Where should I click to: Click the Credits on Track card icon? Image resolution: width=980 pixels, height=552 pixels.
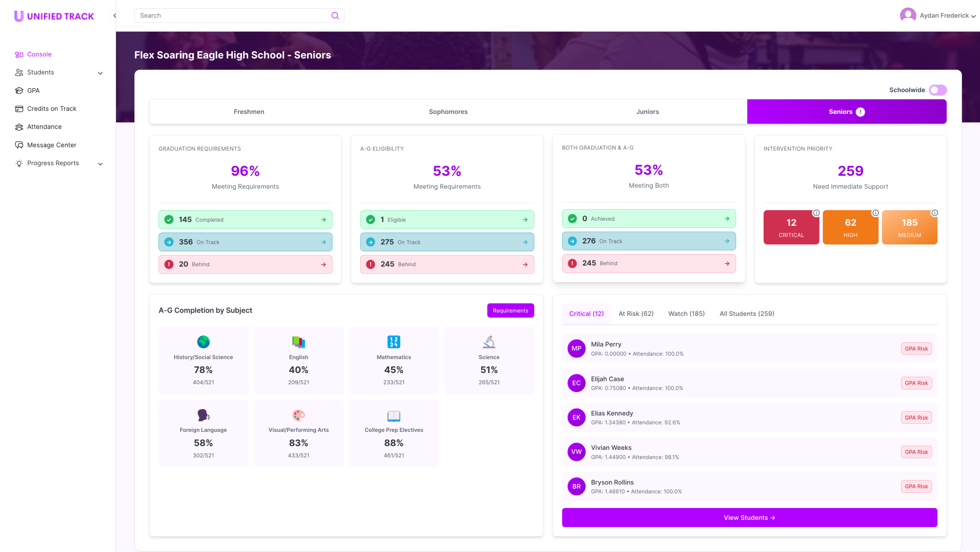[19, 109]
